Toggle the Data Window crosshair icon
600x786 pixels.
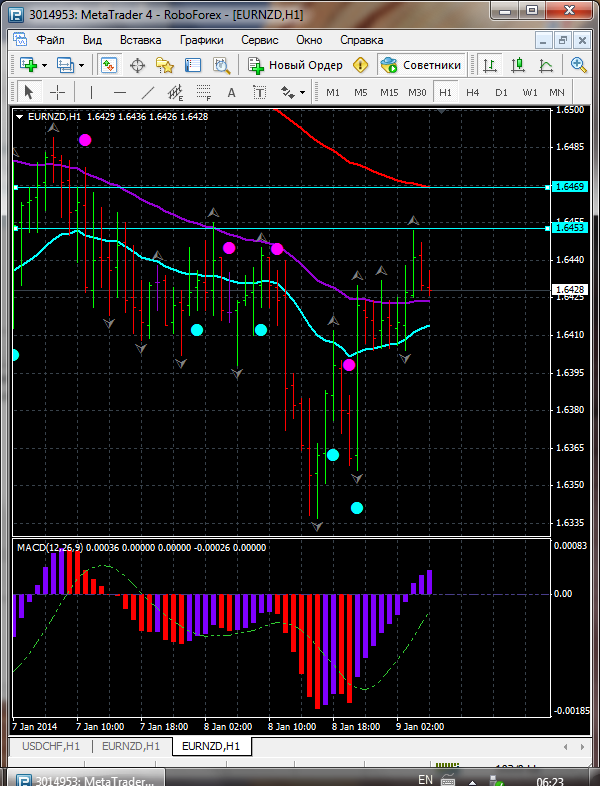[x=137, y=65]
